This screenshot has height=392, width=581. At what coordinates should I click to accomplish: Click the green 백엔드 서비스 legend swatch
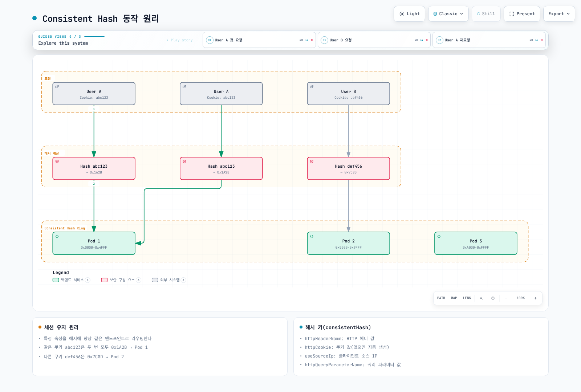(56, 280)
